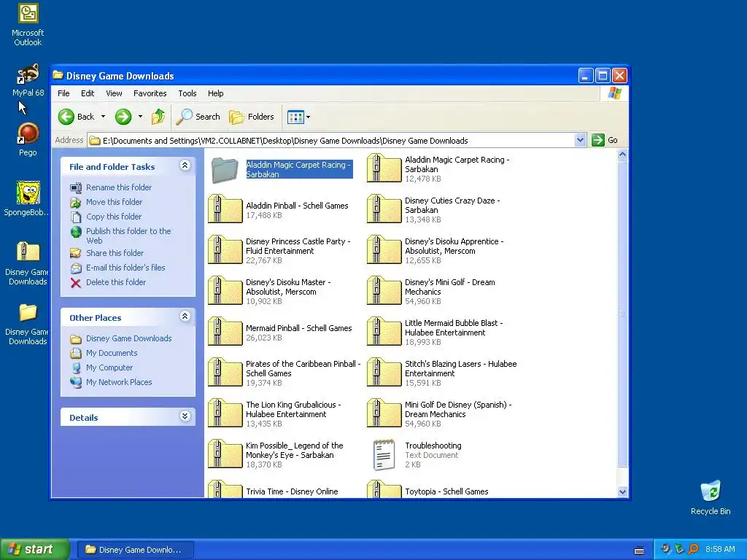Click Disney Game Downloads taskbar button
747x560 pixels.
click(x=135, y=550)
